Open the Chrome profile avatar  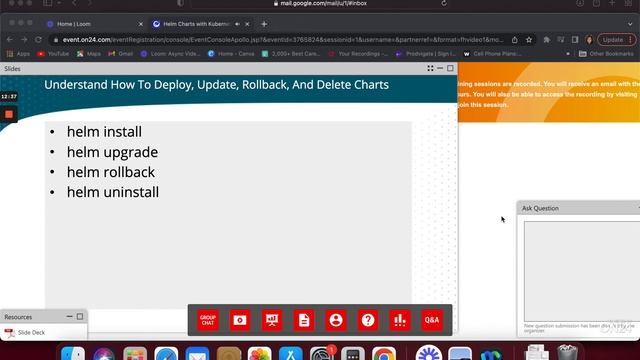point(589,40)
